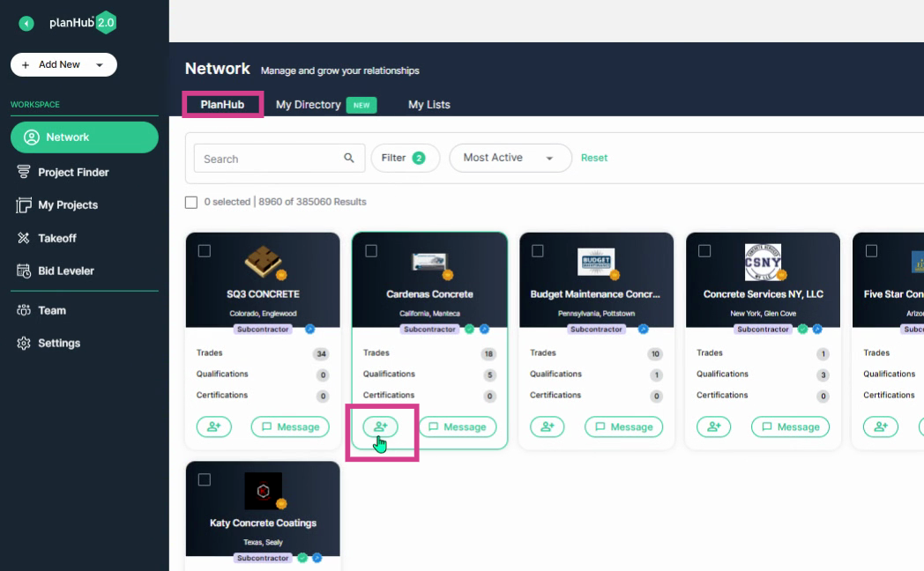Message SQ3 CONCRETE
The image size is (924, 571).
(x=290, y=426)
